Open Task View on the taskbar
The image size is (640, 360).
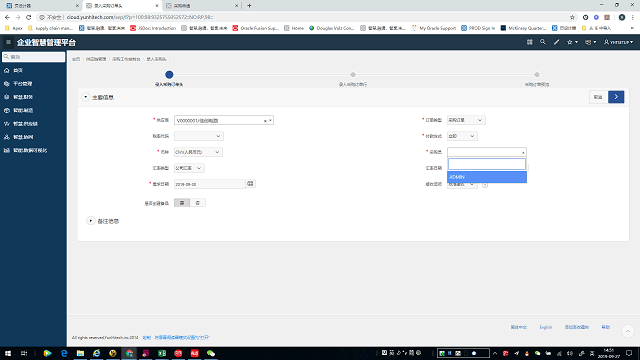tap(24, 353)
